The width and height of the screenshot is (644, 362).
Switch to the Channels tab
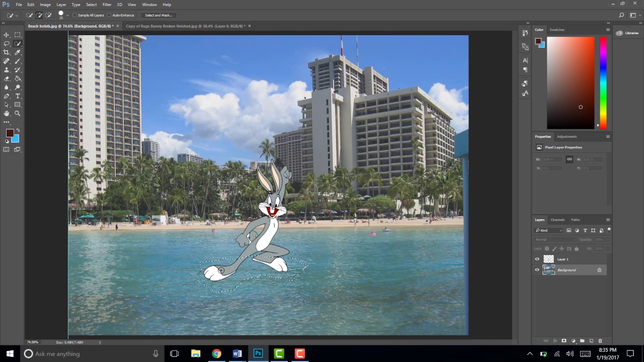557,220
